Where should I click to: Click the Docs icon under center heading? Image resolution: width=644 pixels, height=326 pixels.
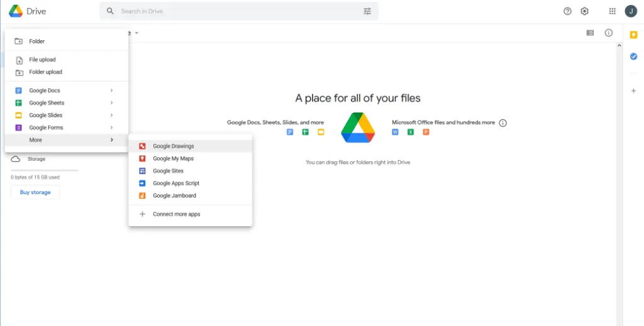click(x=290, y=132)
